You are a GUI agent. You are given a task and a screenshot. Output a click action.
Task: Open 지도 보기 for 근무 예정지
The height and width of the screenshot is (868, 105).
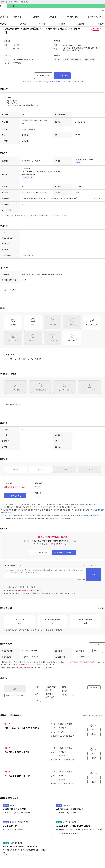coord(98,198)
